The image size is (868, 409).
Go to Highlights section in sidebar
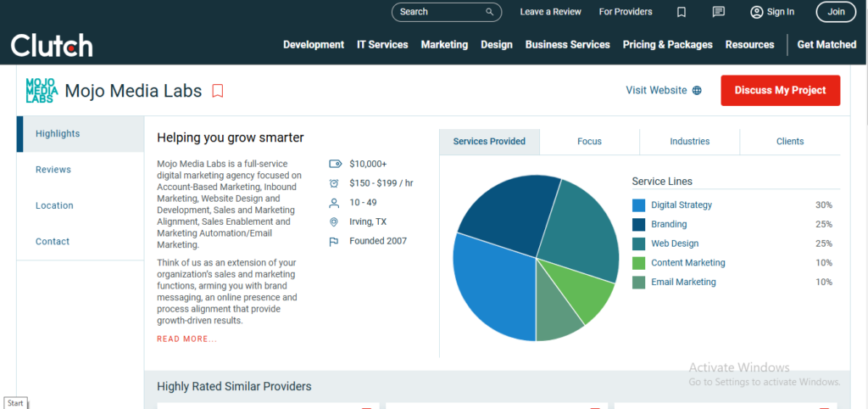coord(81,134)
